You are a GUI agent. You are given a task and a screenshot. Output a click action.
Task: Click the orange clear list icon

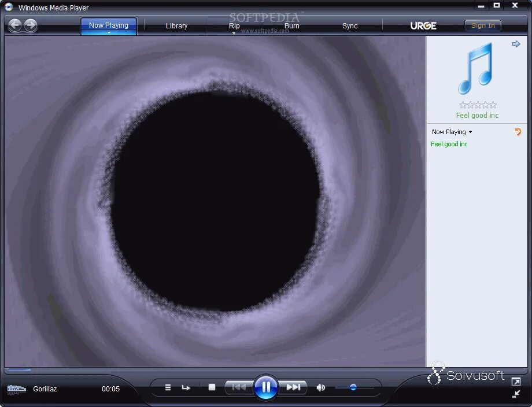(x=518, y=132)
